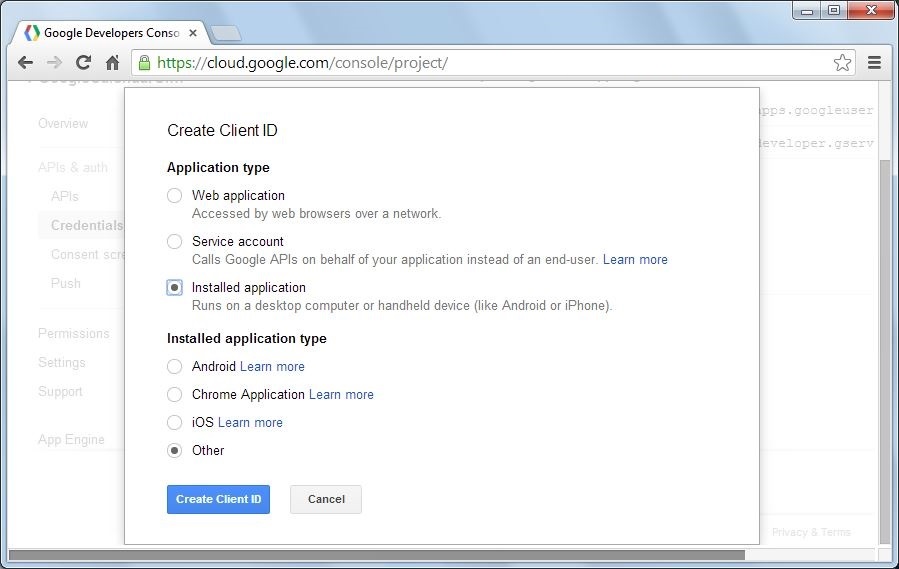This screenshot has height=569, width=899.
Task: Maximize the Chrome window
Action: (834, 10)
